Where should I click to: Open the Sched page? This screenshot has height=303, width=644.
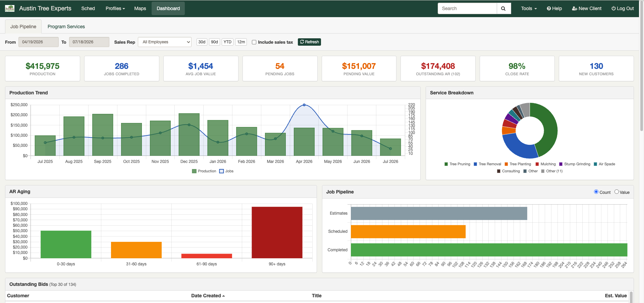pyautogui.click(x=88, y=8)
